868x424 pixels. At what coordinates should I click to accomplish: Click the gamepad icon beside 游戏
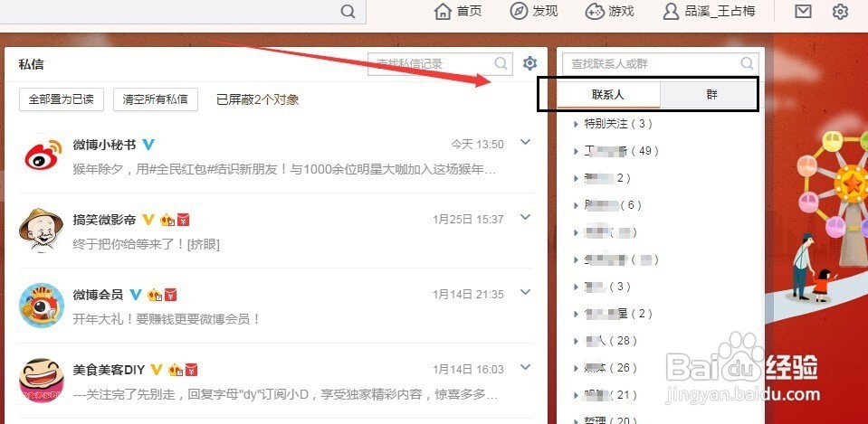(x=595, y=11)
